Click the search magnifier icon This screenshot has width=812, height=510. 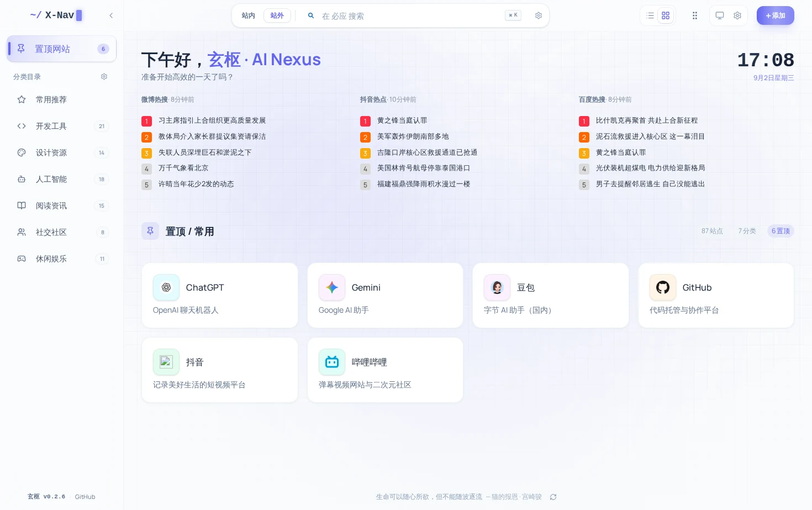point(311,15)
